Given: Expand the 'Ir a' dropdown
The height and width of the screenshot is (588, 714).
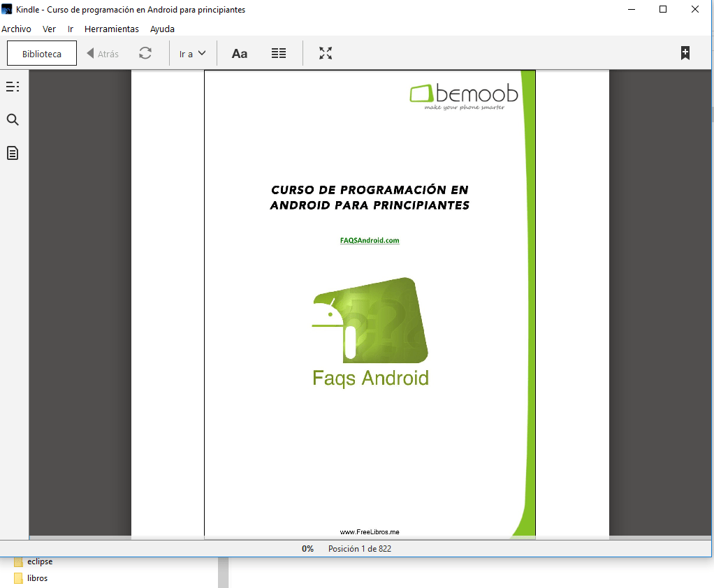Looking at the screenshot, I should click(x=193, y=54).
